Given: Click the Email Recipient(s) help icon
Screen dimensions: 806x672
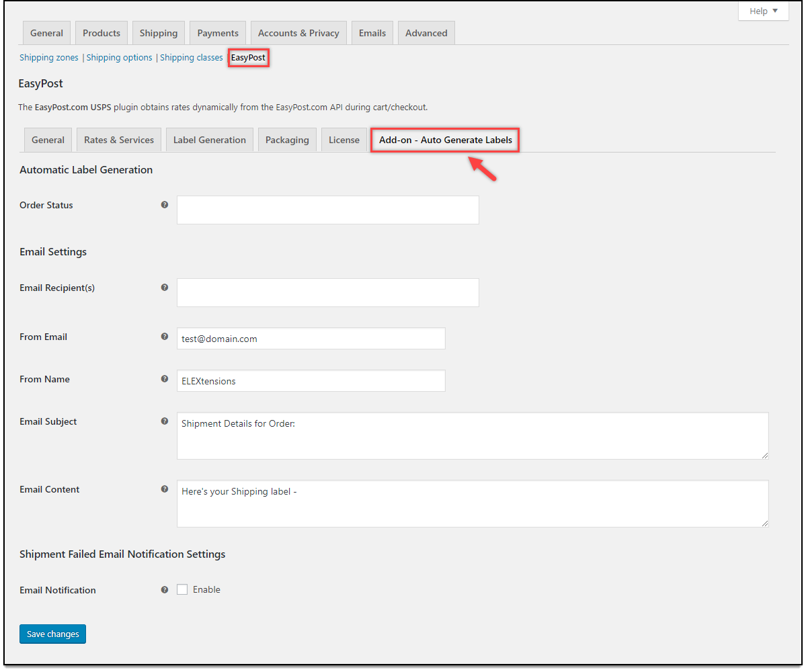Looking at the screenshot, I should (x=165, y=288).
